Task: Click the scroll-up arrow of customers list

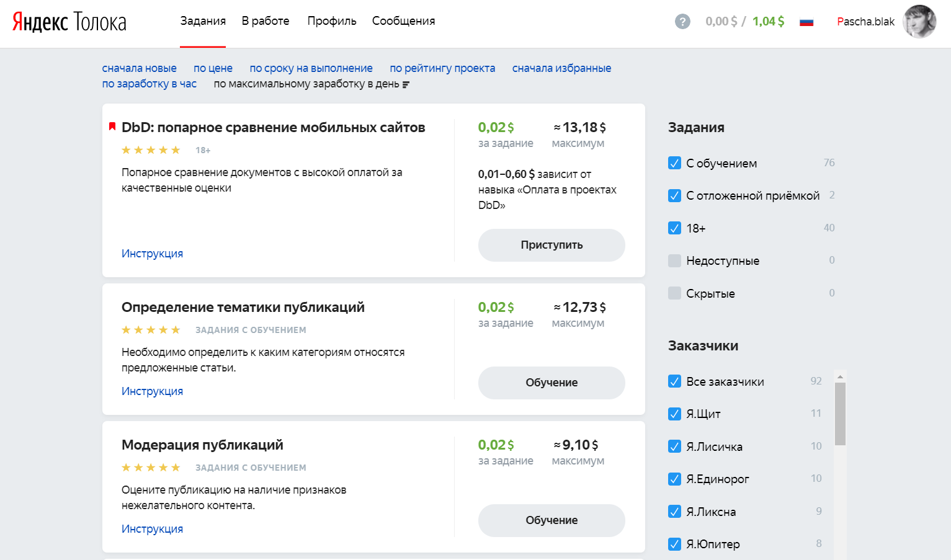Action: [840, 376]
